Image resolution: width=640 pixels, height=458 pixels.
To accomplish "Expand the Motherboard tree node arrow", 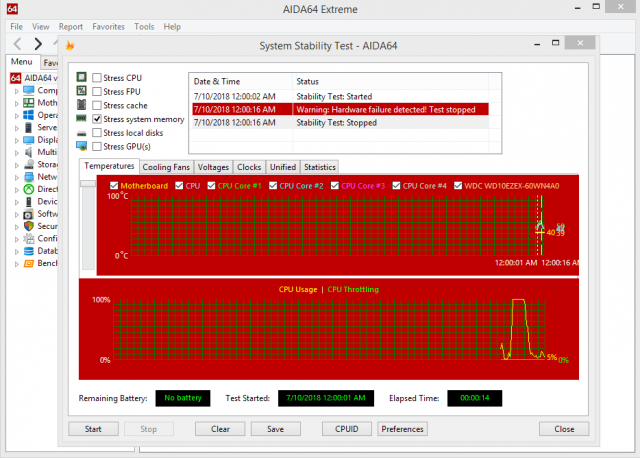I will [17, 103].
